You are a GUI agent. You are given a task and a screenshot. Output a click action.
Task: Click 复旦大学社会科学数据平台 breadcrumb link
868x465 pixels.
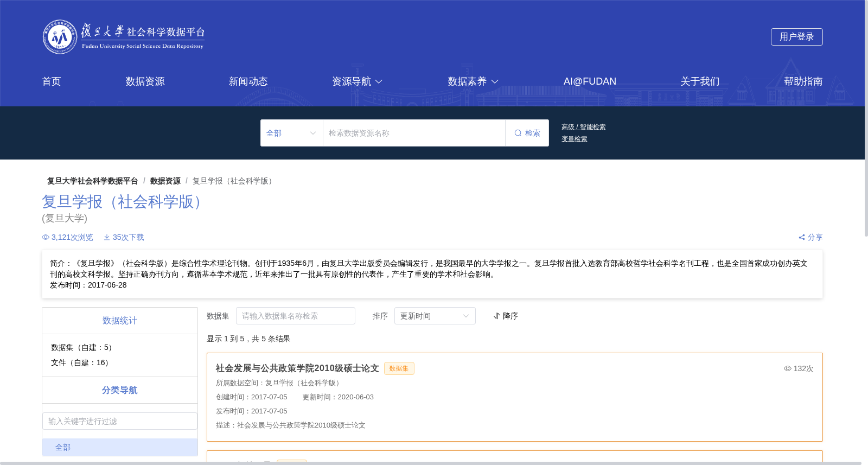pos(92,181)
